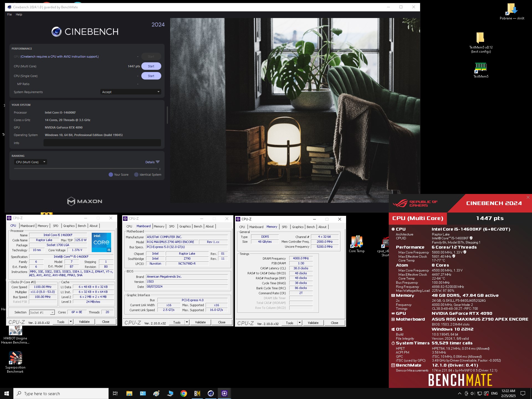532x399 pixels.
Task: Click the Core Voltage 1.376 V value
Action: (77, 250)
